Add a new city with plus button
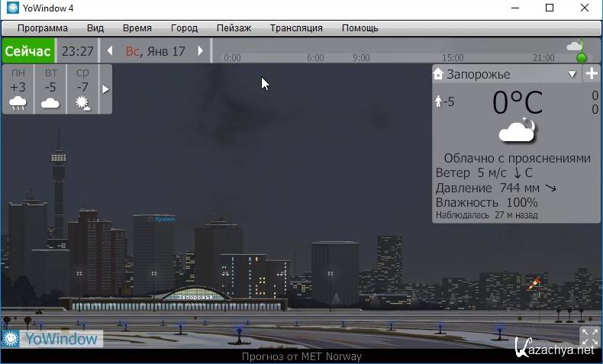 (x=592, y=74)
